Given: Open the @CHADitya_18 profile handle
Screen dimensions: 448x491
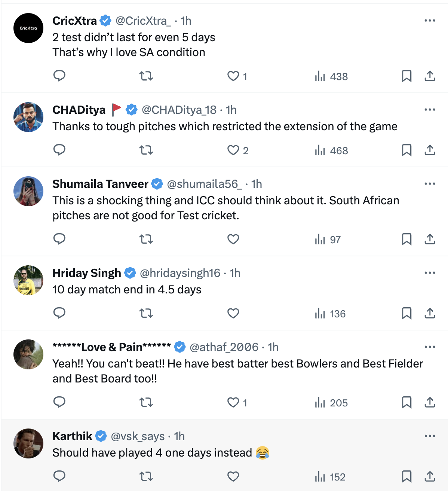Looking at the screenshot, I should coord(179,110).
